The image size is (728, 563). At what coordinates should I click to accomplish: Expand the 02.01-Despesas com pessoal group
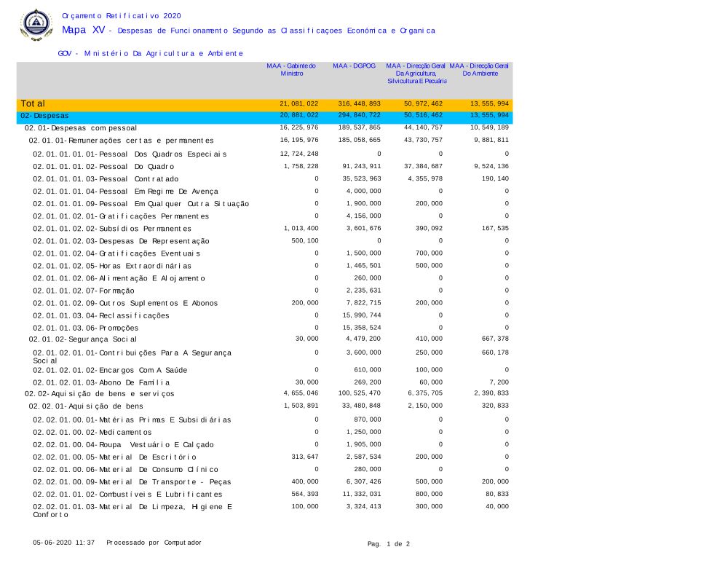[81, 128]
